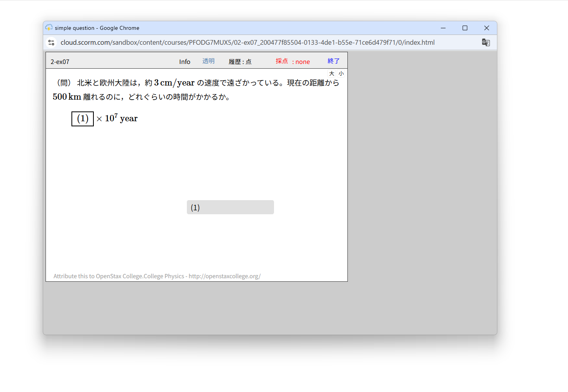
Task: Click the URL in the address bar
Action: [247, 42]
